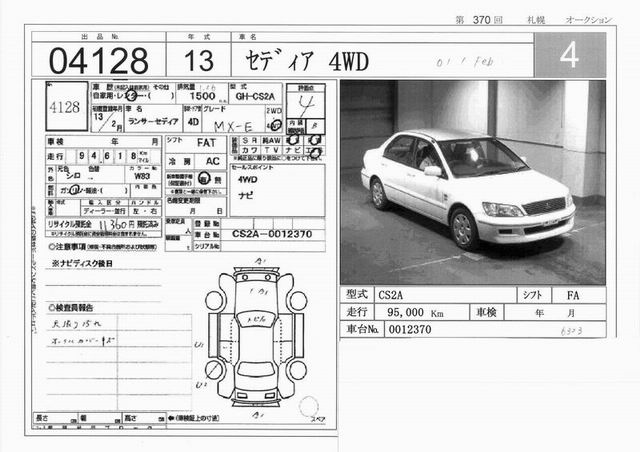Click the FA shift value below photo
The image size is (640, 452).
pyautogui.click(x=573, y=295)
